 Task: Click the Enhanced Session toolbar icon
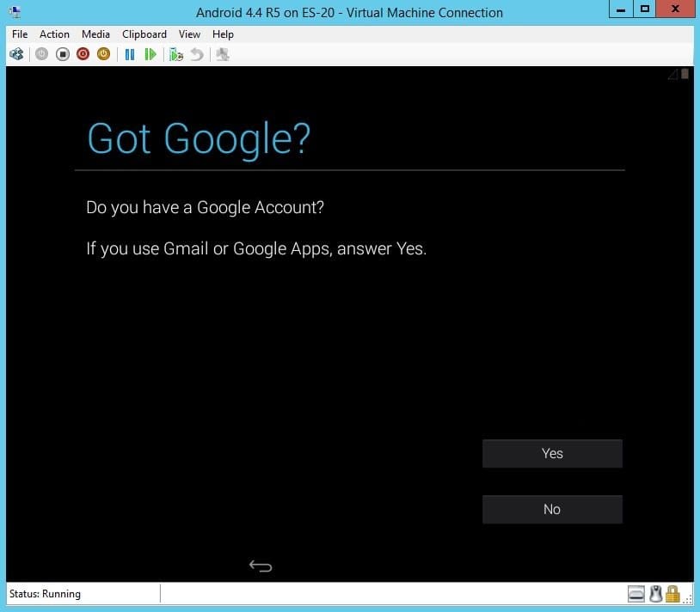[223, 54]
